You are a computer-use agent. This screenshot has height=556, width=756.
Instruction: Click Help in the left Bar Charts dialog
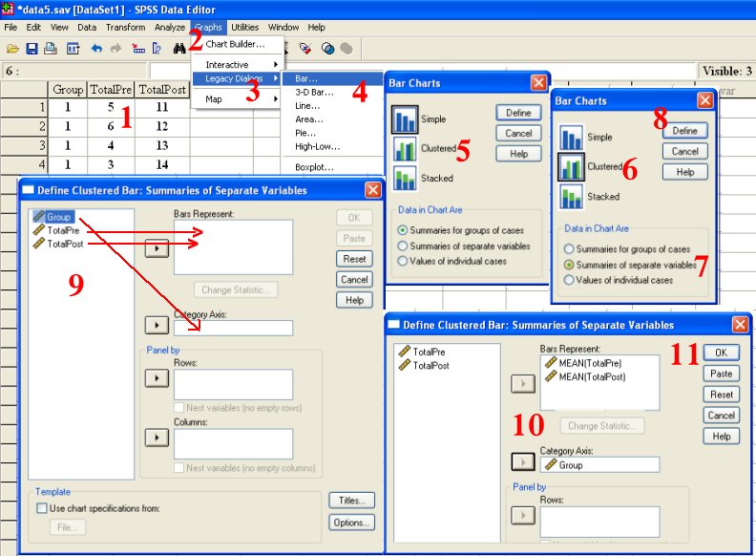pyautogui.click(x=518, y=154)
